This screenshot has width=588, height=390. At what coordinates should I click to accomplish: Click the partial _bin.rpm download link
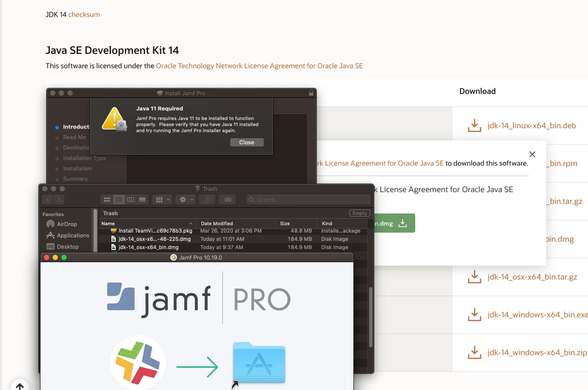click(x=562, y=163)
